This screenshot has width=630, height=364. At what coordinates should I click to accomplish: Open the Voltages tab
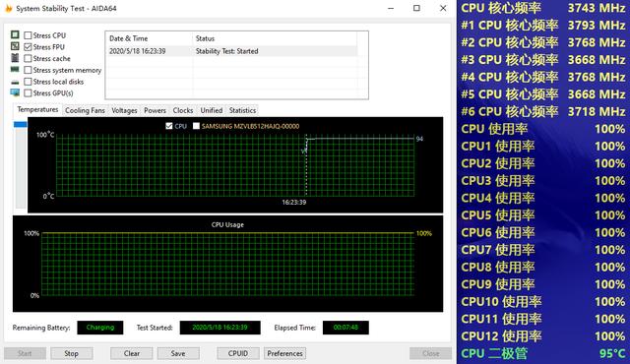pos(124,110)
